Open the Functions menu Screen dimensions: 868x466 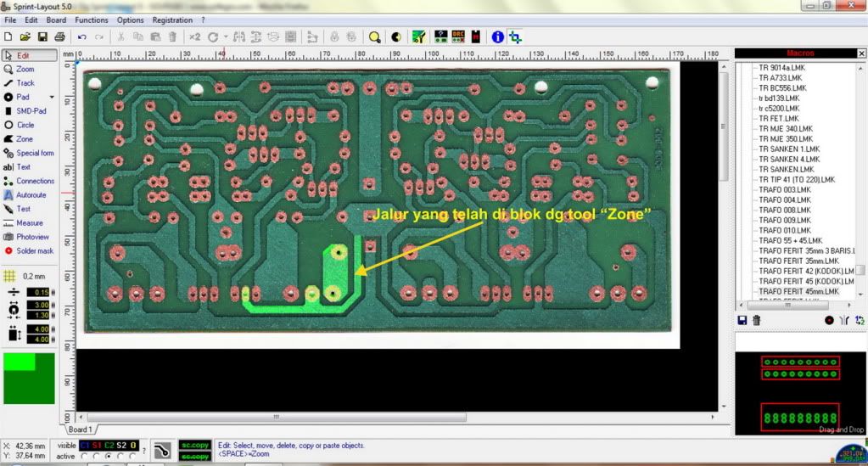click(x=92, y=20)
